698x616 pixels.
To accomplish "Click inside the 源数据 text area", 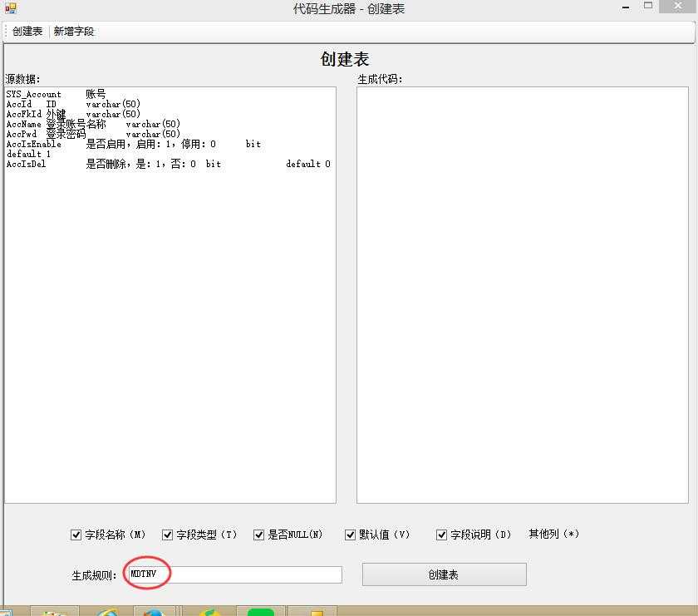I will coord(170,295).
